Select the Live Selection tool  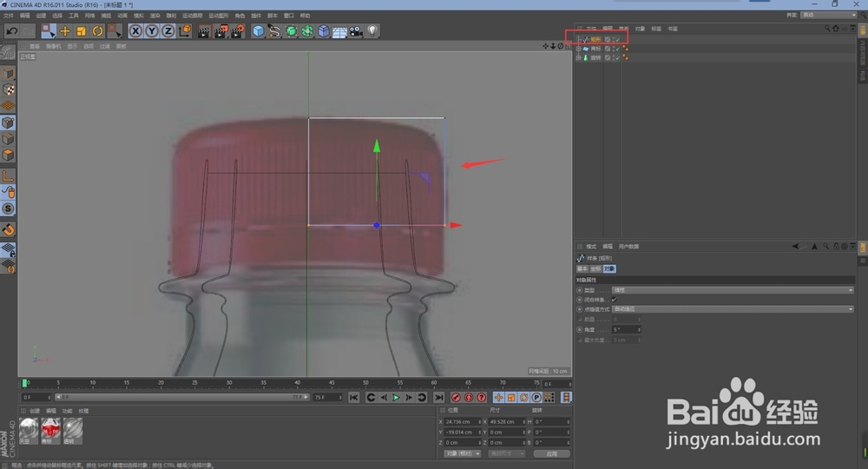(49, 31)
